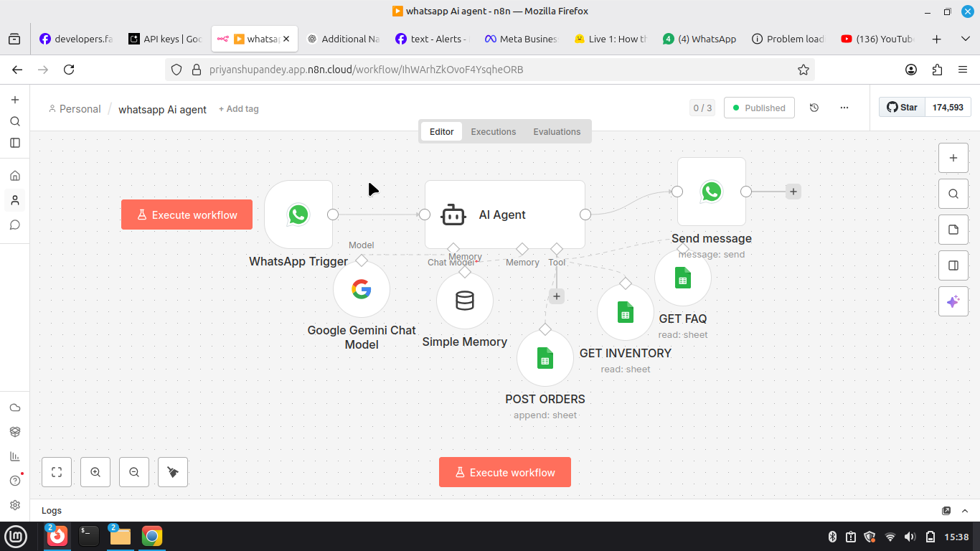The height and width of the screenshot is (551, 980).
Task: Open the workflow three-dot options menu
Action: pyautogui.click(x=844, y=108)
